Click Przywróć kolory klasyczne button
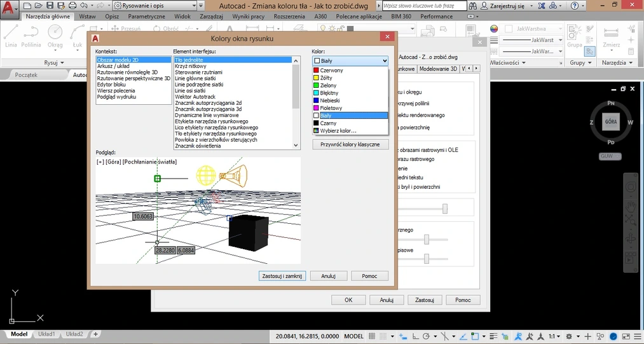Viewport: 644px width, 344px height. pos(350,144)
